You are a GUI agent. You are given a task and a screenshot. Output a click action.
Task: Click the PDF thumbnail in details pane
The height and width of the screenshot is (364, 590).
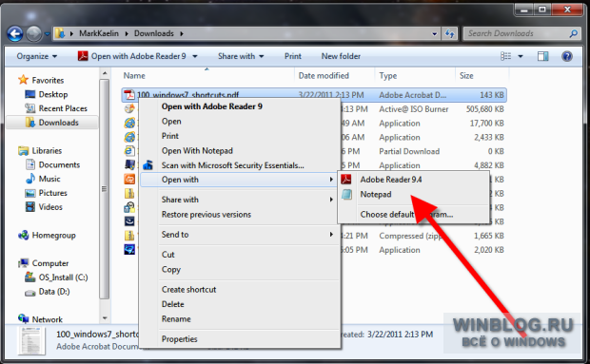31,340
